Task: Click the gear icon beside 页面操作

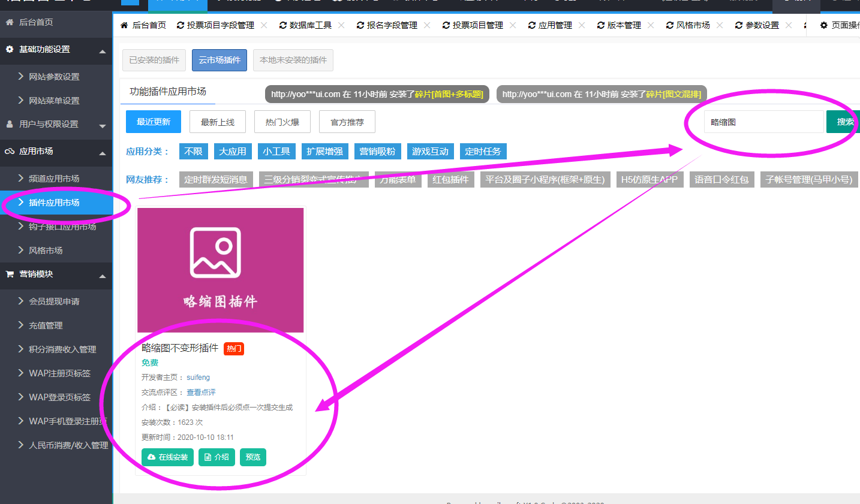Action: [x=823, y=25]
